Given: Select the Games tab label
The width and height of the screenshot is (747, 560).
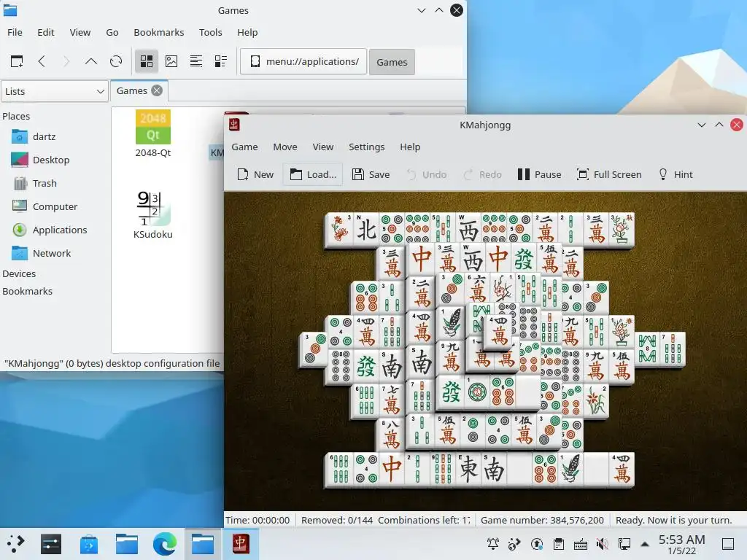Looking at the screenshot, I should point(132,90).
